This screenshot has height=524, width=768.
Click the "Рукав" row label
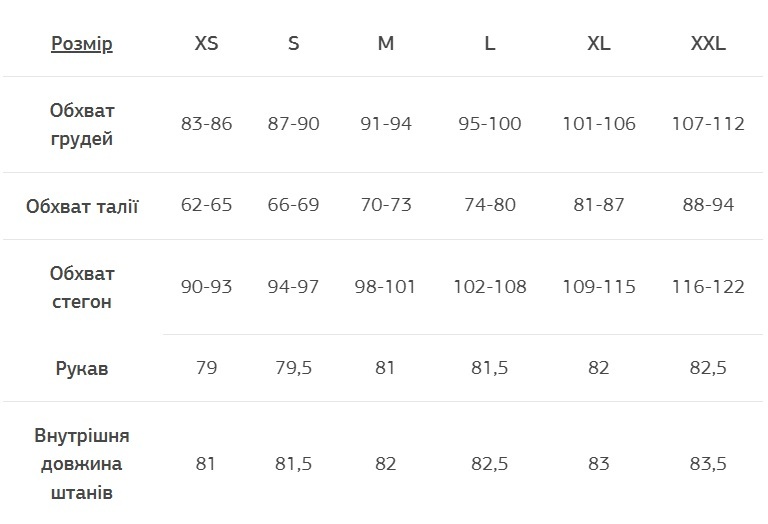[x=82, y=369]
